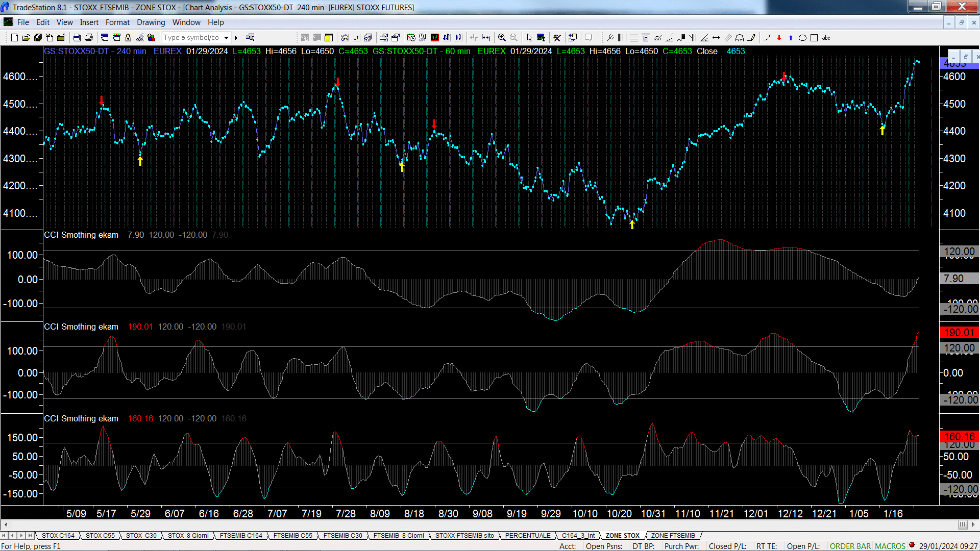
Task: Click horizontal scrollbar right arrow
Action: [x=973, y=524]
